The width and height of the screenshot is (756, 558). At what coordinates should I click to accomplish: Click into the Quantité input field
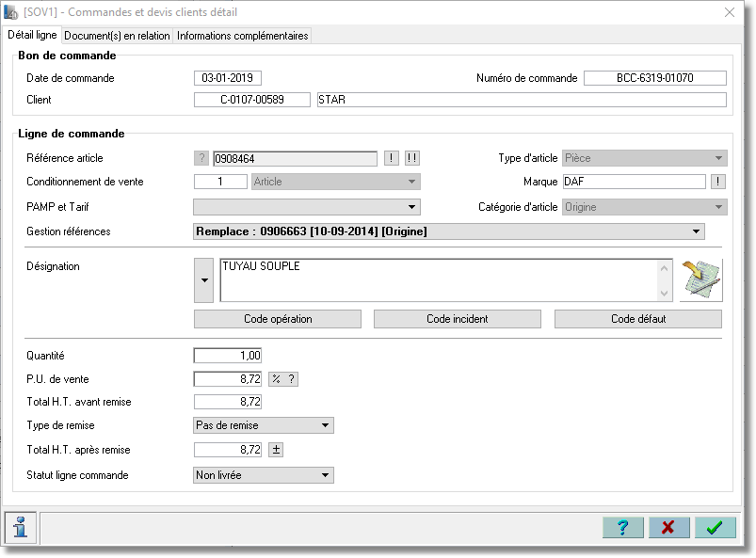[x=228, y=356]
